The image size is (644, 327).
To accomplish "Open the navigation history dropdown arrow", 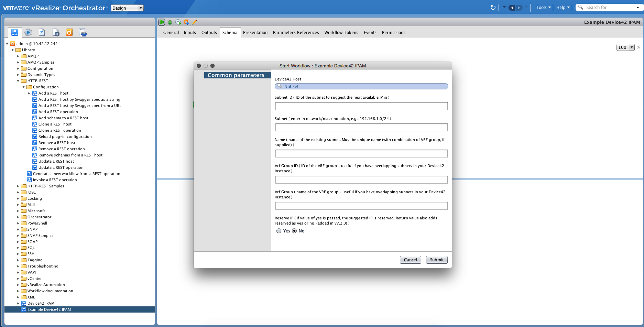I will coord(504,7).
